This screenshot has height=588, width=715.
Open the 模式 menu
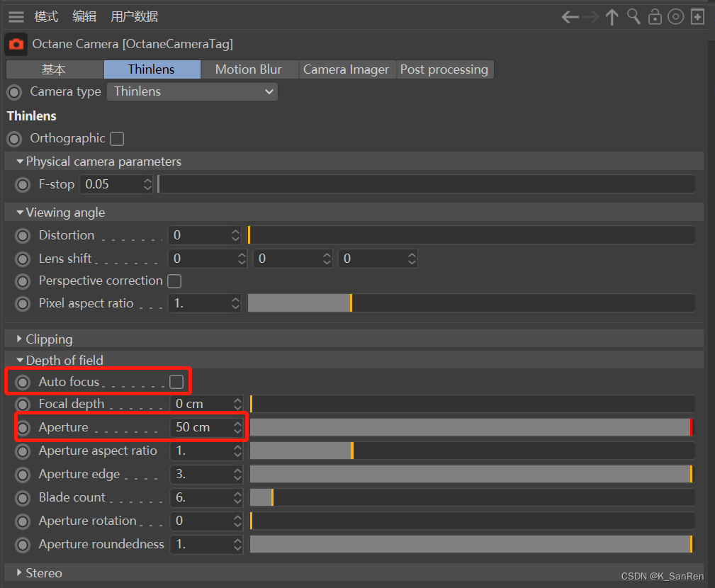click(46, 17)
